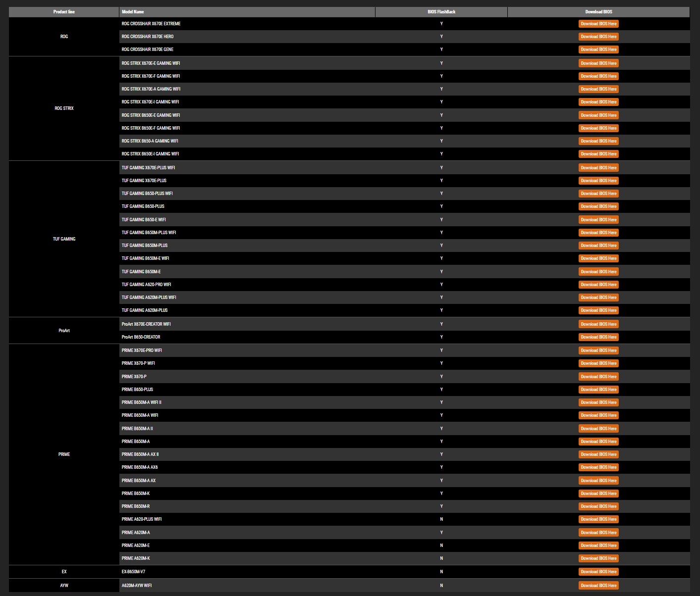Click the Model Name column header

(x=247, y=12)
